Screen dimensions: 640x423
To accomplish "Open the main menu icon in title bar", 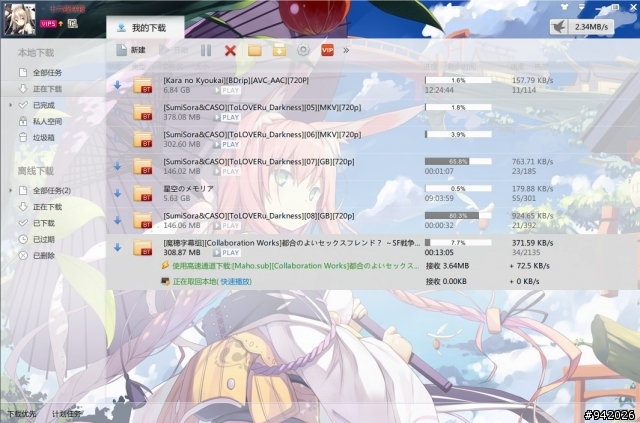I will tap(581, 7).
